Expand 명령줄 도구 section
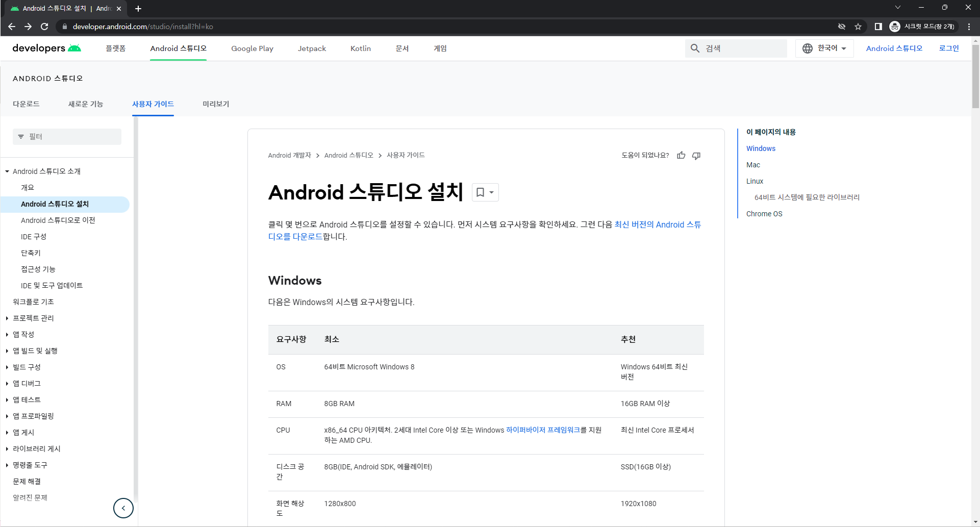This screenshot has width=980, height=527. [7, 465]
